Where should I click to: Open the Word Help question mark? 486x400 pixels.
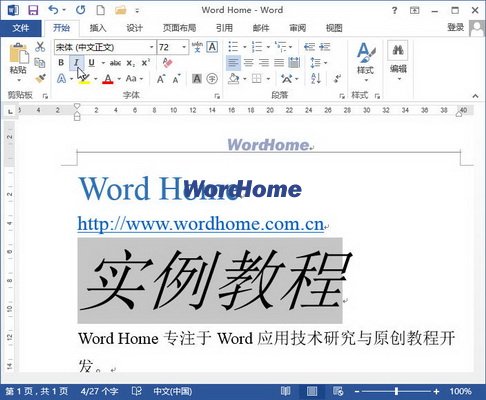click(x=394, y=10)
